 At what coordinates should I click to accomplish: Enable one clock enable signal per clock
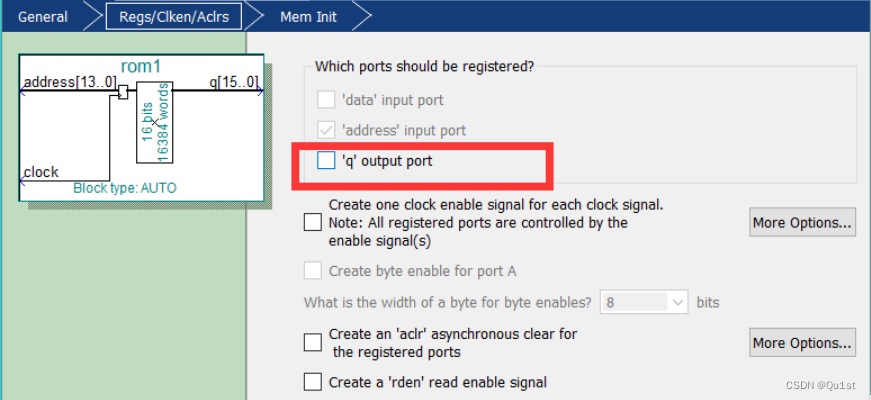(313, 222)
